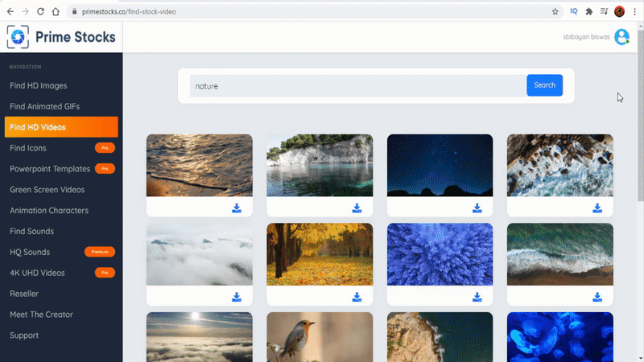Download the ocean sunset waves video

[237, 208]
